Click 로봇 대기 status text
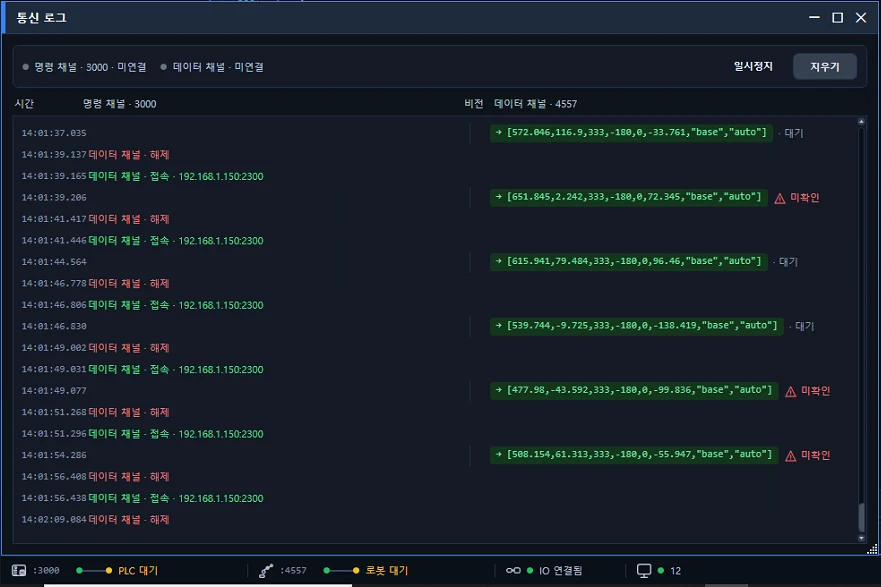881x587 pixels. 387,571
